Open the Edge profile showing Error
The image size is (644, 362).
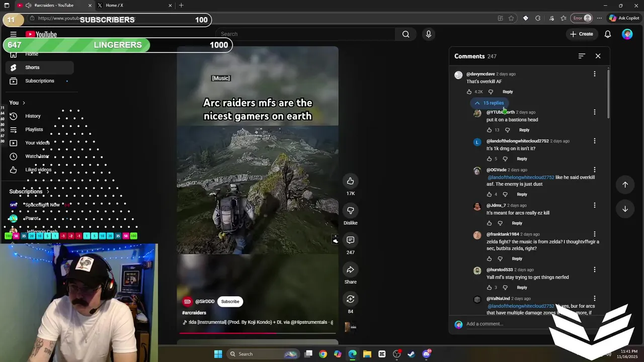[x=583, y=18]
